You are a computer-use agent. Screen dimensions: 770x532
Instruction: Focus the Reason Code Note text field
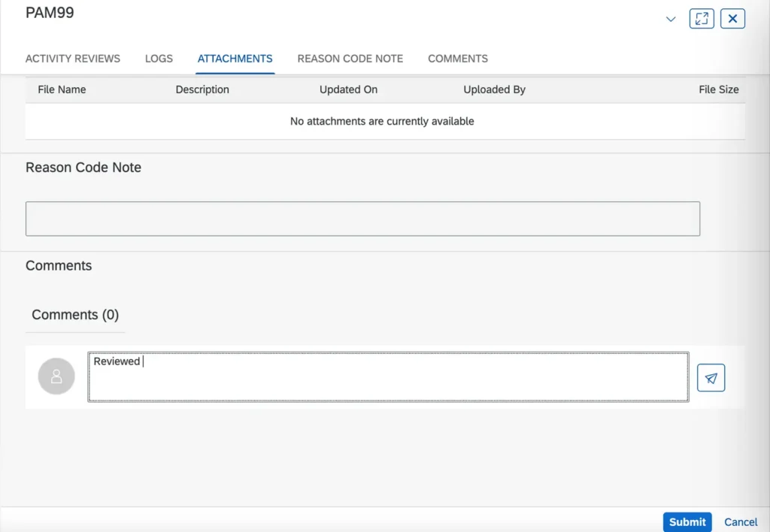coord(362,219)
